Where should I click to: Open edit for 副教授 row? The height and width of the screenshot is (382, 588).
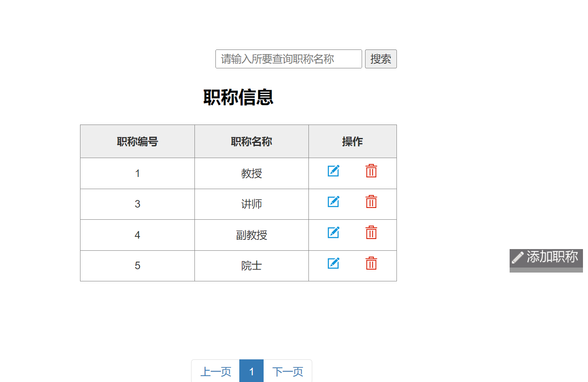click(x=333, y=232)
